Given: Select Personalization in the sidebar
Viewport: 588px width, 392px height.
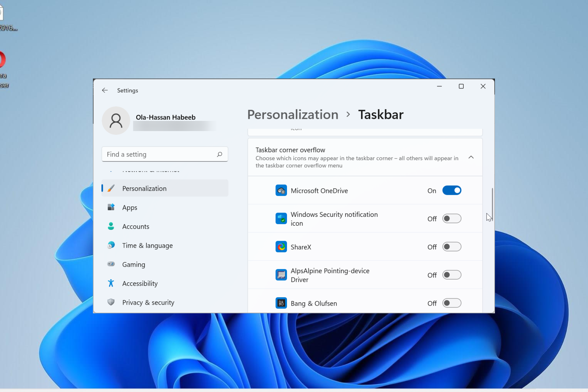Looking at the screenshot, I should click(x=144, y=188).
